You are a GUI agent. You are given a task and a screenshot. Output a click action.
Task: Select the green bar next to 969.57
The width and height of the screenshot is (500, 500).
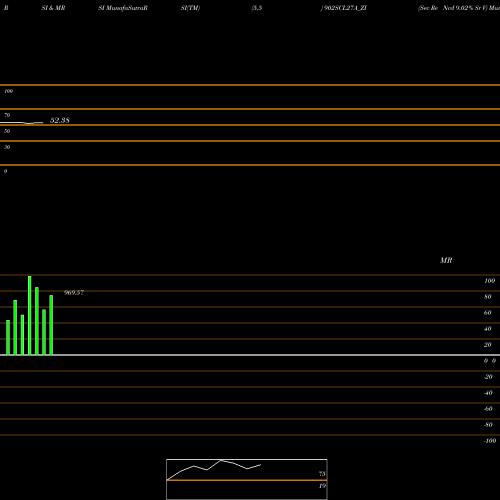point(51,325)
